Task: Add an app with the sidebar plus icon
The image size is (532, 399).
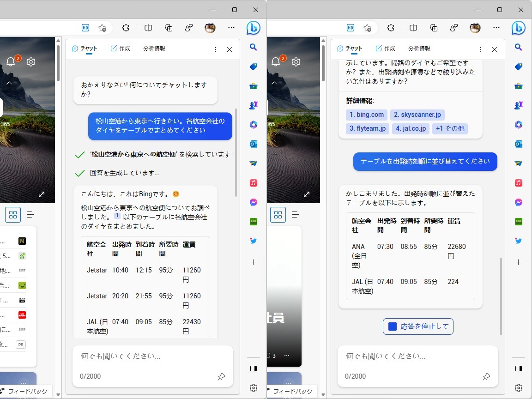Action: 253,262
